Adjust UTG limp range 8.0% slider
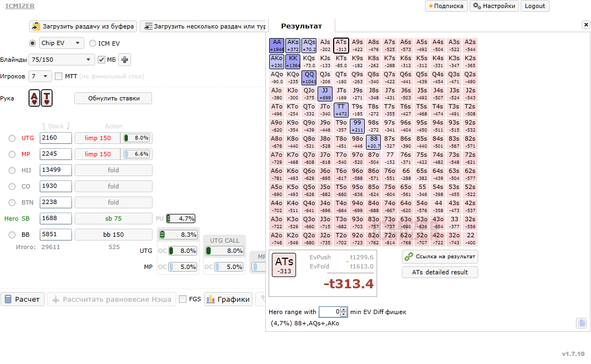Image resolution: width=591 pixels, height=364 pixels. point(137,138)
